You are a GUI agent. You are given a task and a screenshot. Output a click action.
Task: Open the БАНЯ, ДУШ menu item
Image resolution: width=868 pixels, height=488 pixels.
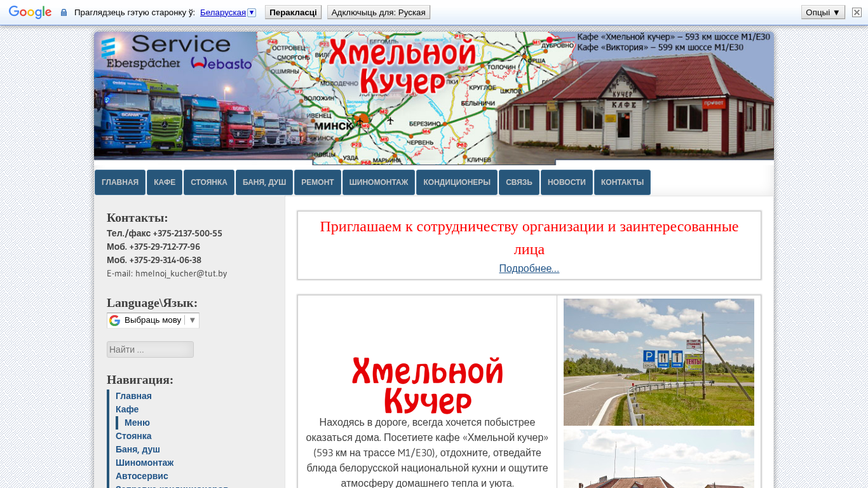point(264,182)
